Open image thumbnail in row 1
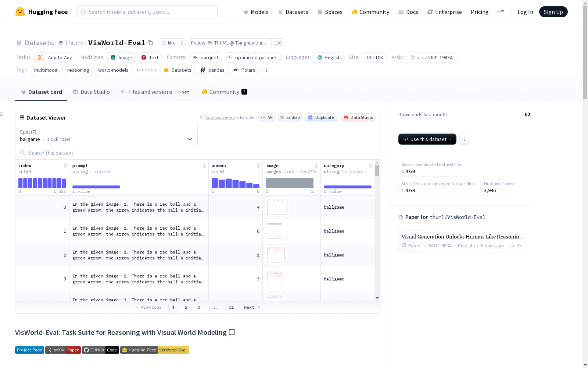588x368 pixels. point(275,231)
